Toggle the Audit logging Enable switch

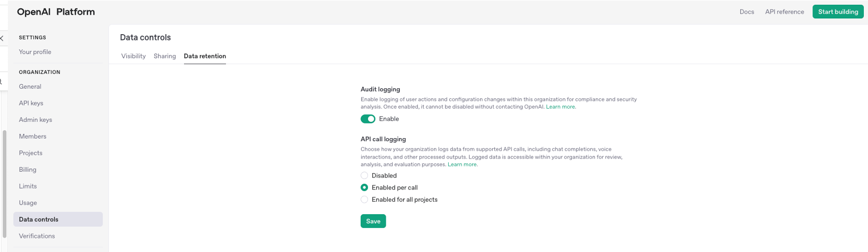368,119
